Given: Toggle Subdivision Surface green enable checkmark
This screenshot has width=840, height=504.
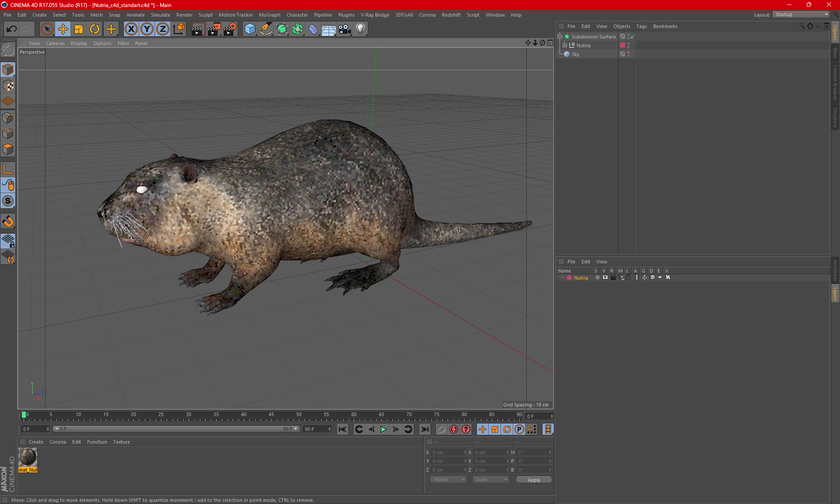Looking at the screenshot, I should pos(632,37).
